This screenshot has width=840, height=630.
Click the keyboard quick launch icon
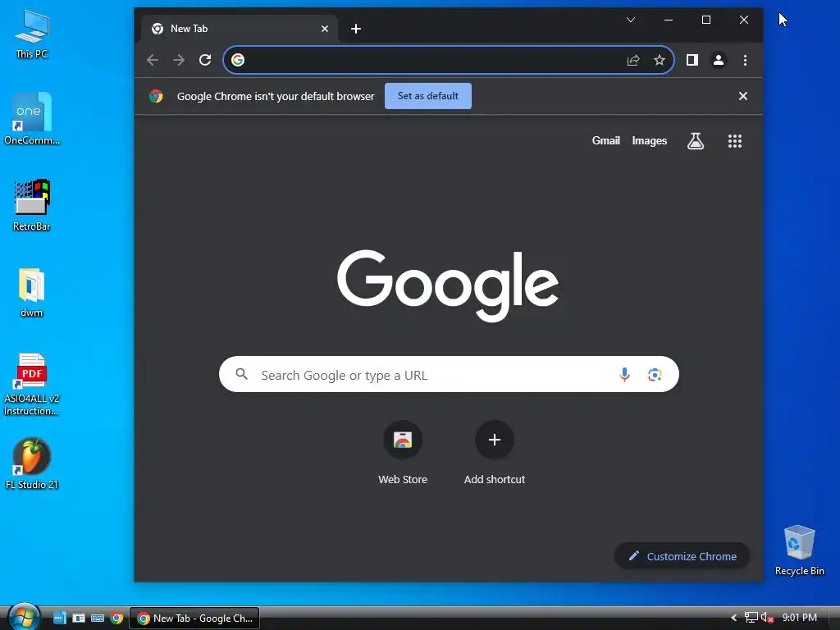(98, 619)
